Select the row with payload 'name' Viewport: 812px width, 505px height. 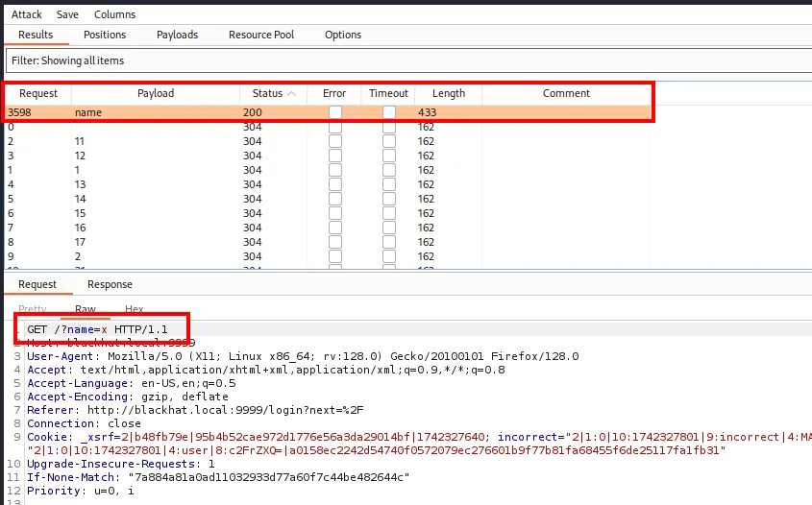pos(328,112)
